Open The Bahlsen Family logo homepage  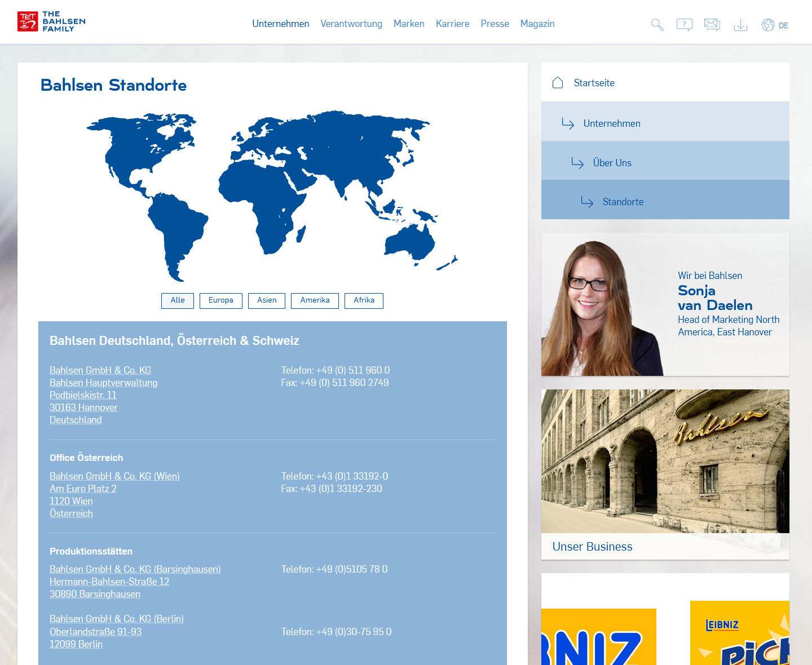(51, 21)
